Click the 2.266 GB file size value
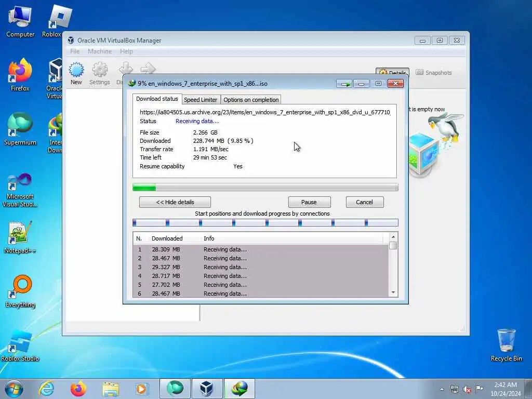 [x=205, y=132]
